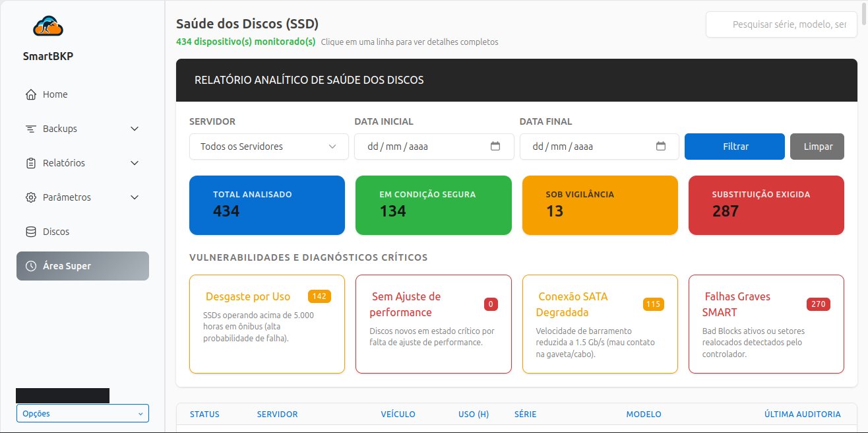
Task: Click the vertical page scrollbar thumb
Action: (x=864, y=13)
